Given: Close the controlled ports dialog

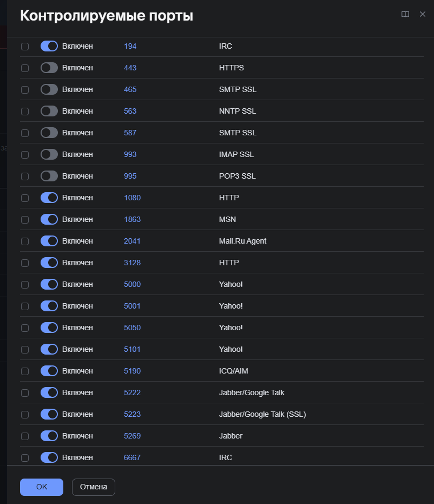Looking at the screenshot, I should tap(423, 14).
